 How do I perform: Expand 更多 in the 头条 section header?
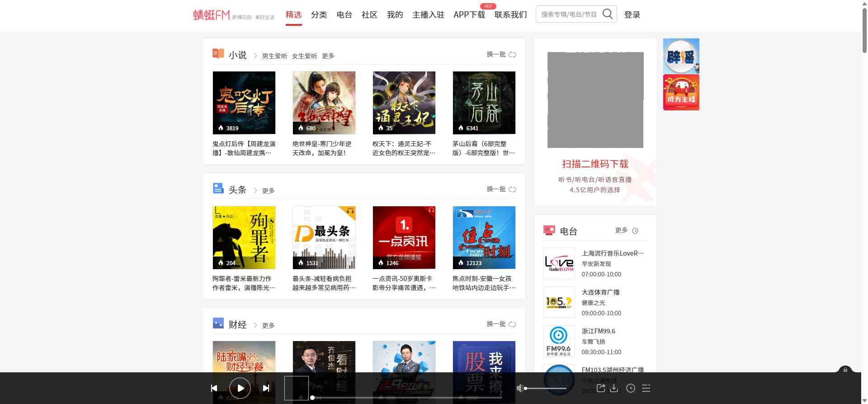coord(269,190)
